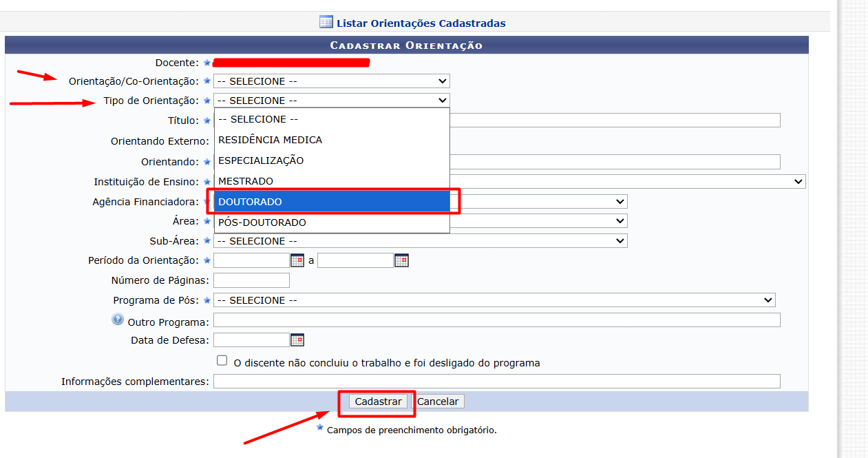Click the Cancelar button
868x458 pixels.
[x=438, y=402]
